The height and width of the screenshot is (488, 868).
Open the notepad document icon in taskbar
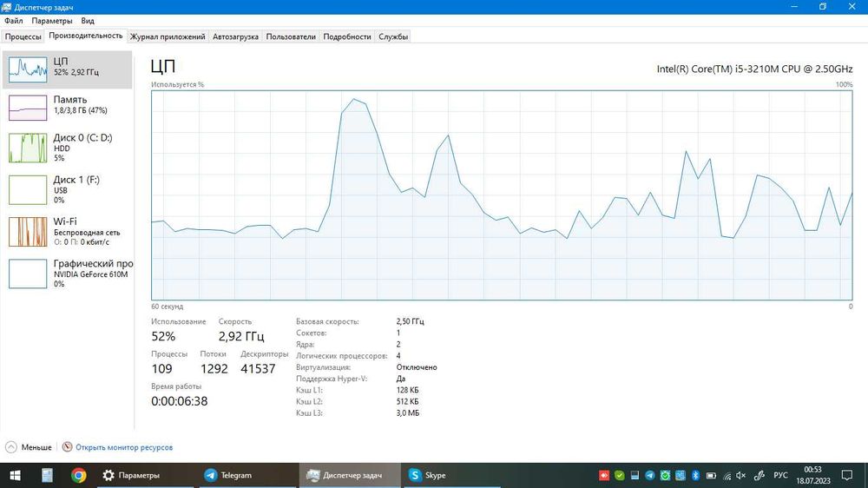tap(47, 475)
